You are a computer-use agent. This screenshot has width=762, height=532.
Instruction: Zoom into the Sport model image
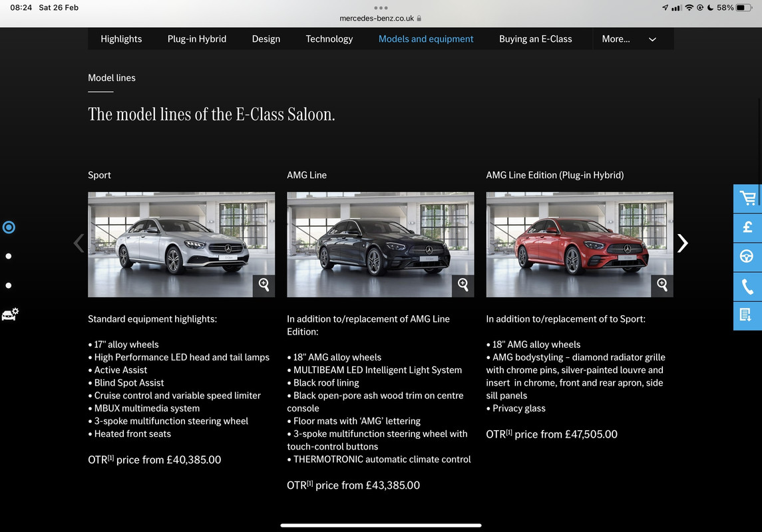coord(264,285)
